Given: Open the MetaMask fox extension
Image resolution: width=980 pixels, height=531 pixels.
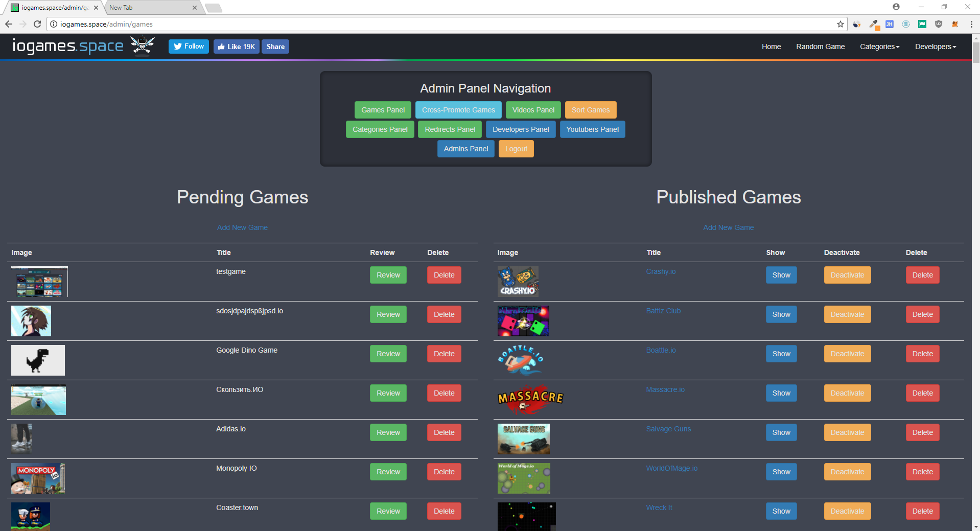Looking at the screenshot, I should click(x=955, y=24).
